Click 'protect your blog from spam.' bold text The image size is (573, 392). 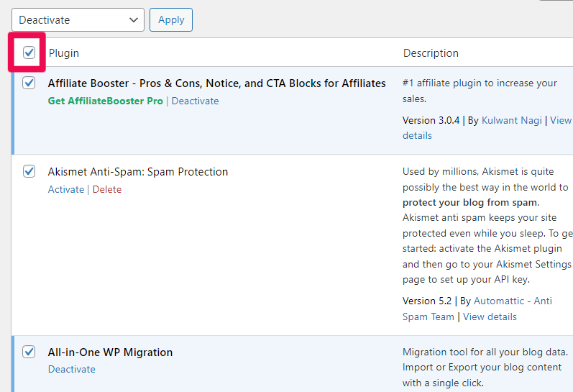click(471, 203)
